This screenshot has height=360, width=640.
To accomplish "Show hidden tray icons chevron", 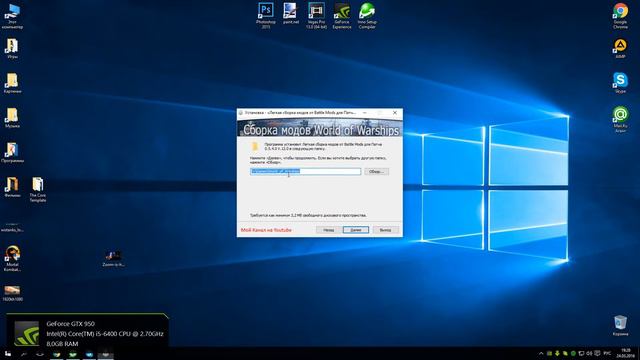I will [x=541, y=353].
